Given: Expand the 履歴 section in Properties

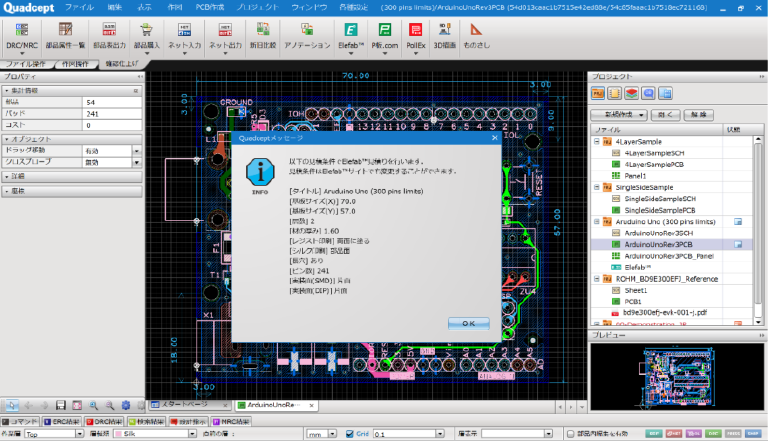Looking at the screenshot, I should (72, 191).
